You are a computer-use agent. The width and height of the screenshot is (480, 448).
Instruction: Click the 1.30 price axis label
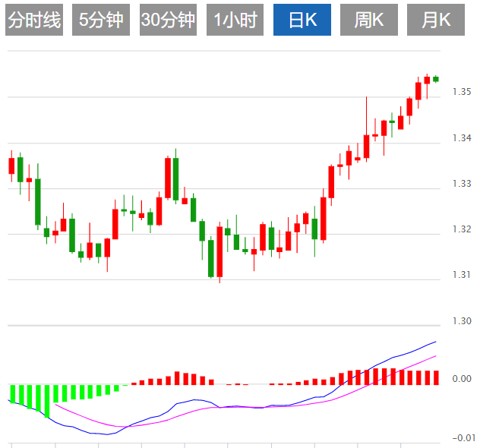(x=462, y=321)
